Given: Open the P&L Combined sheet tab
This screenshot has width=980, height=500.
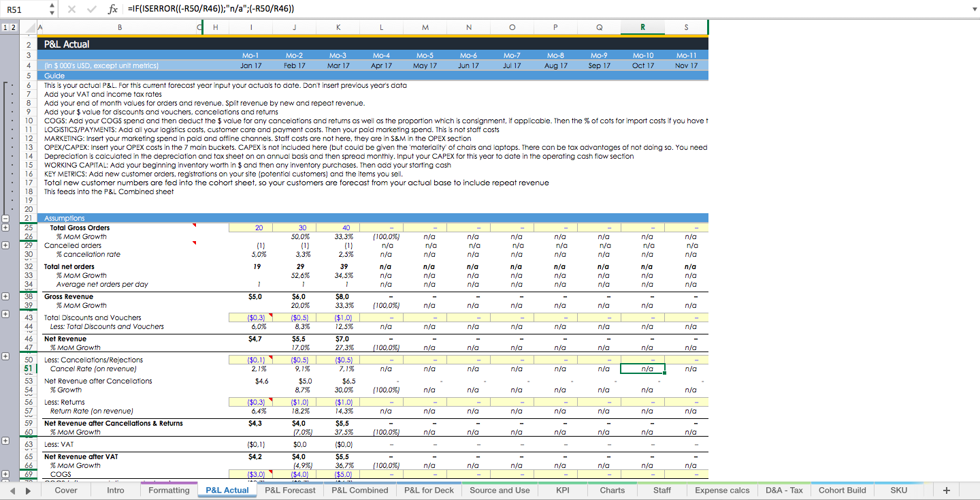Looking at the screenshot, I should (360, 490).
